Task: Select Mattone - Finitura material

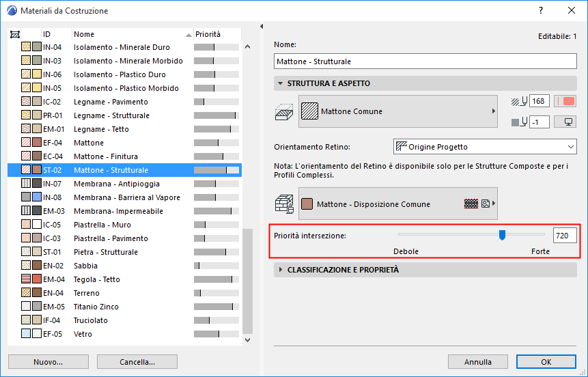Action: click(124, 156)
